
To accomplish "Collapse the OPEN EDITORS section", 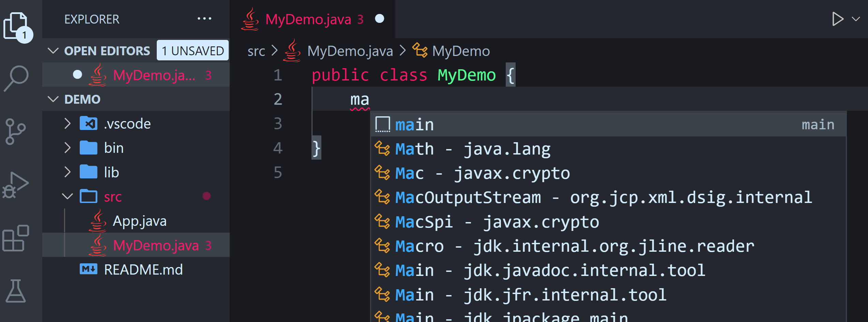I will pos(53,51).
